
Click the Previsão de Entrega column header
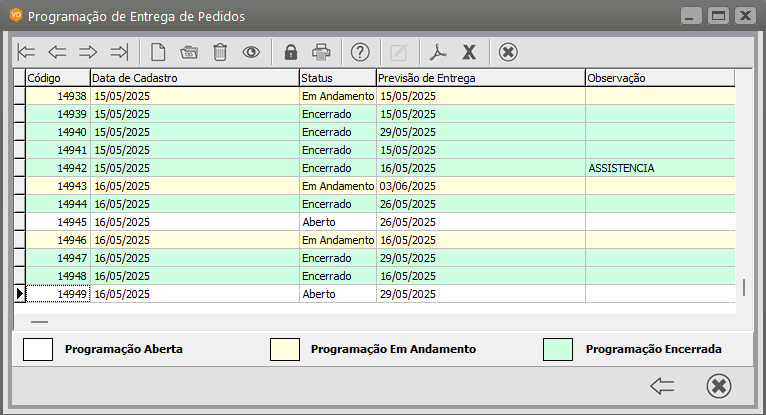[480, 78]
